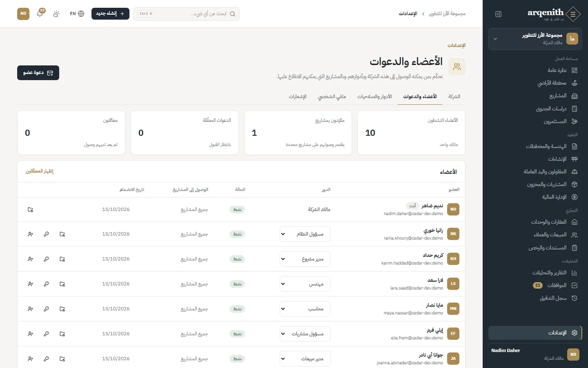Expand the مجموعة الأرز للتطوير company switcher
Image resolution: width=588 pixels, height=368 pixels.
coord(535,39)
